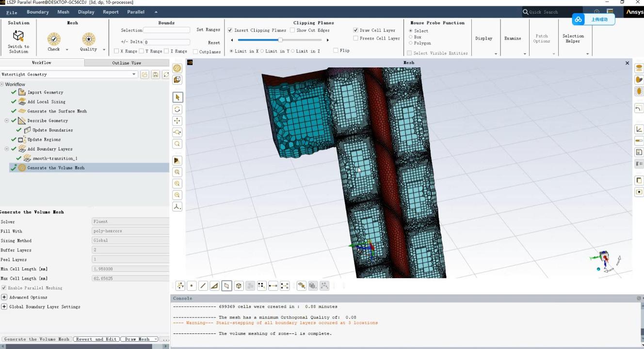
Task: Choose the pan view tool
Action: (x=177, y=121)
